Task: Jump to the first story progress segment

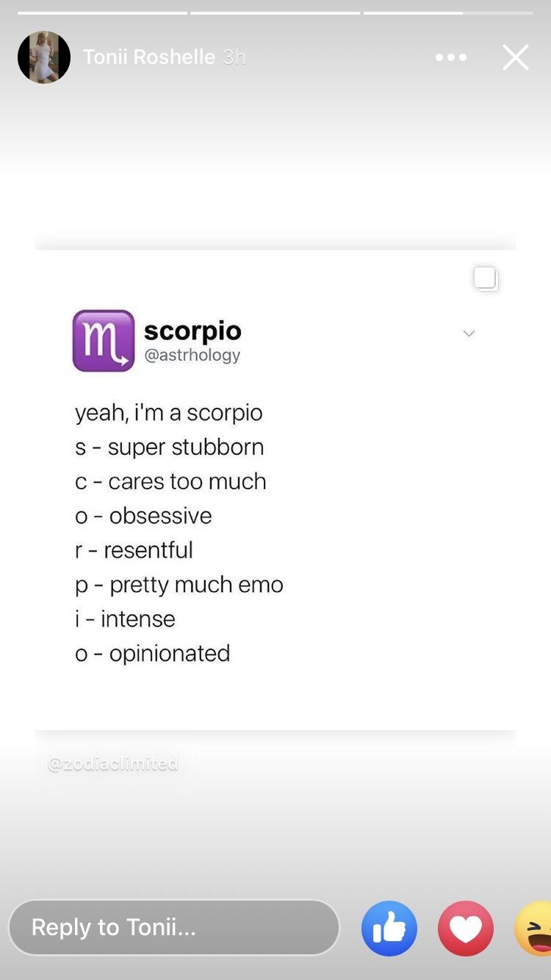Action: (102, 12)
